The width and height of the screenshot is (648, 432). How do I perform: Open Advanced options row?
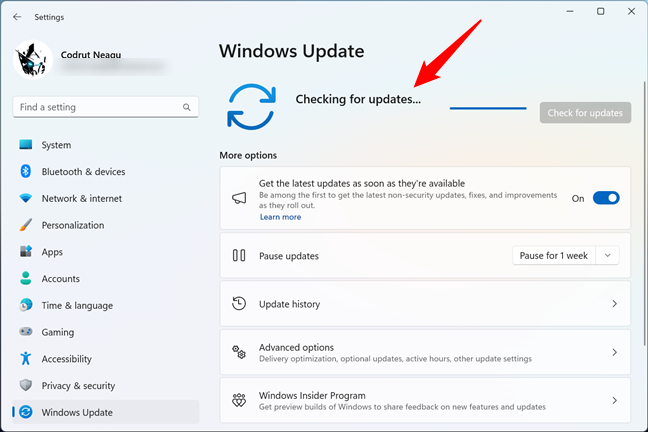(425, 352)
